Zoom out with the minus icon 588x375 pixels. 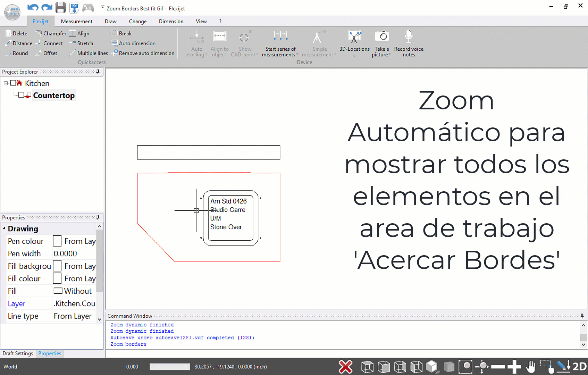pos(498,367)
